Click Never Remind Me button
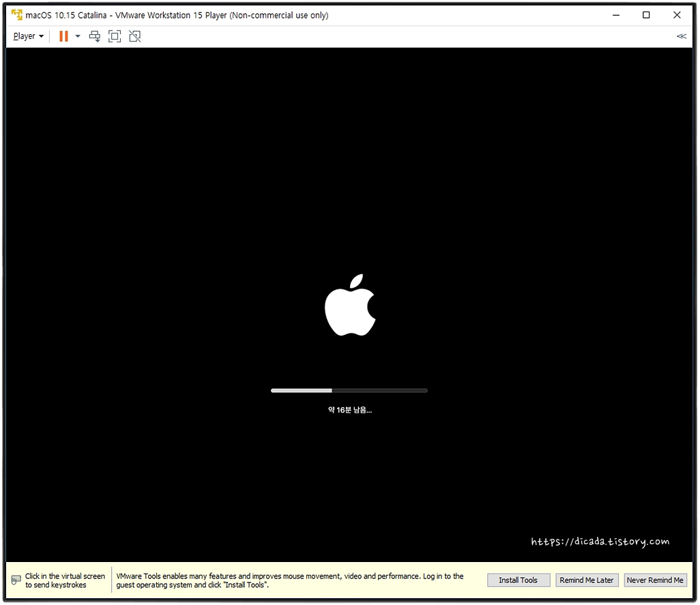The image size is (700, 605). [x=655, y=580]
